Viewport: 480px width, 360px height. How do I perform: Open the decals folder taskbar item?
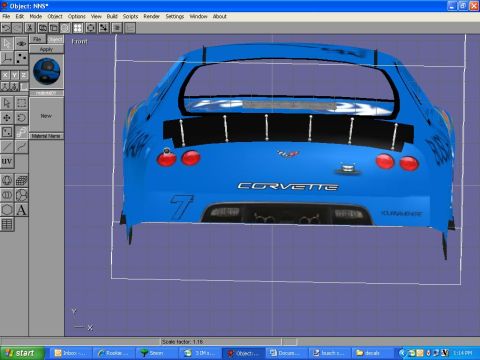click(372, 353)
